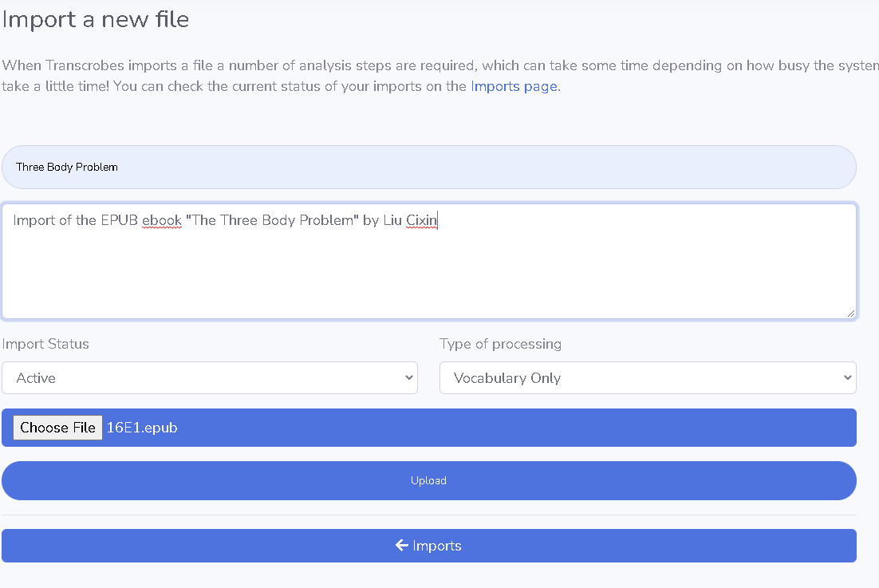Click the underlined word Cixin in description
Screen dimensions: 879x588
coord(422,220)
